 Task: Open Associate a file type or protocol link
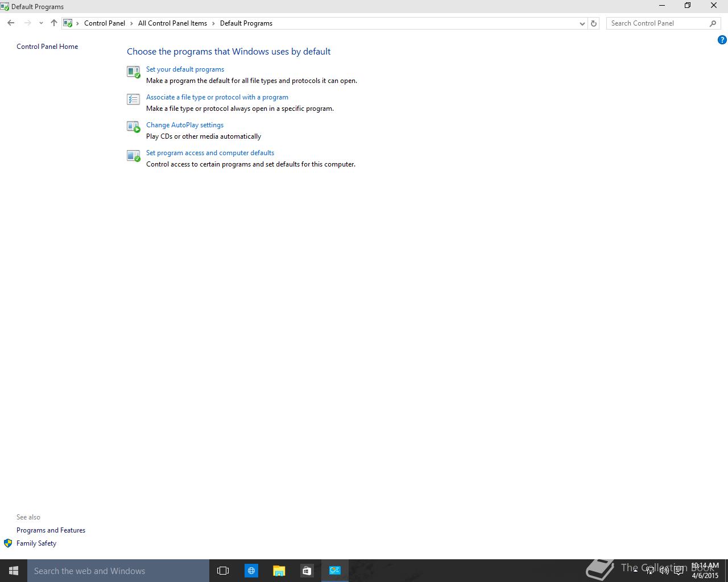[217, 97]
